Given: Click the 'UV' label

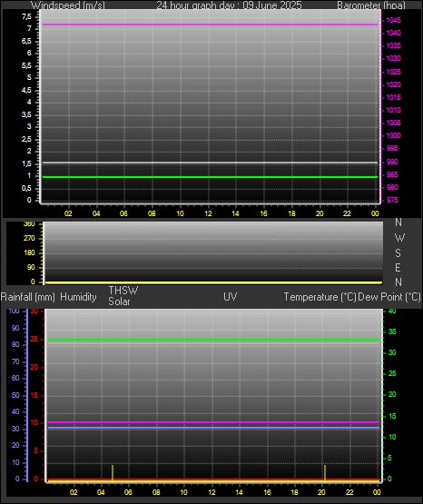Looking at the screenshot, I should click(231, 297).
